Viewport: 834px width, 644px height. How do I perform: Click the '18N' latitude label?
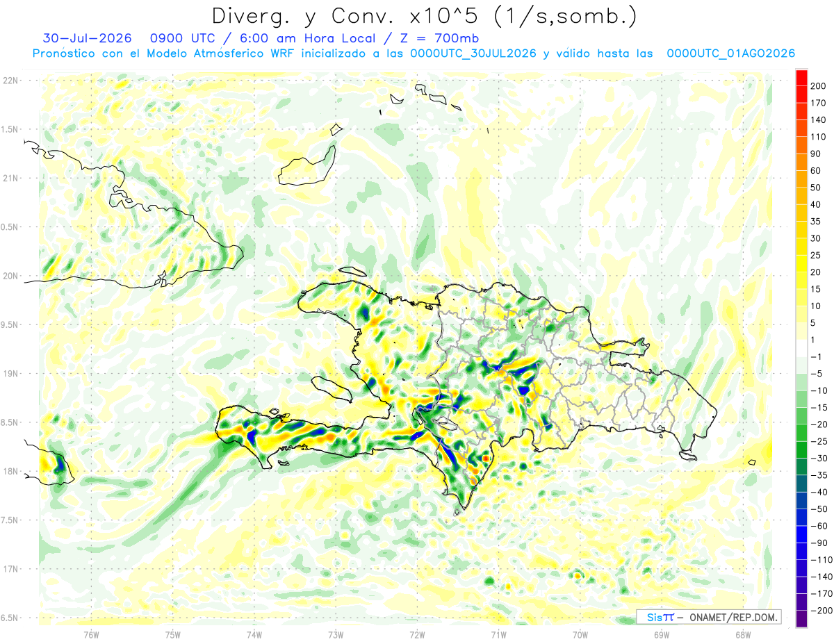tap(10, 471)
